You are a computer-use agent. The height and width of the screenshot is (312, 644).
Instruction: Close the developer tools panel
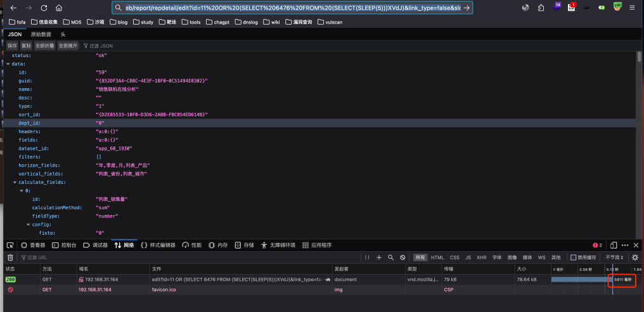[636, 245]
